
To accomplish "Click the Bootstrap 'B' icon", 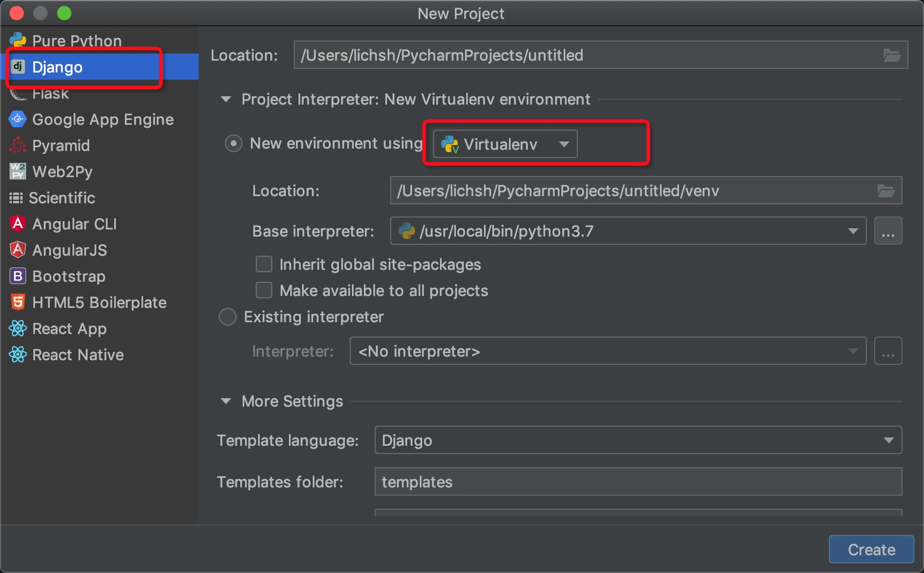I will click(18, 276).
